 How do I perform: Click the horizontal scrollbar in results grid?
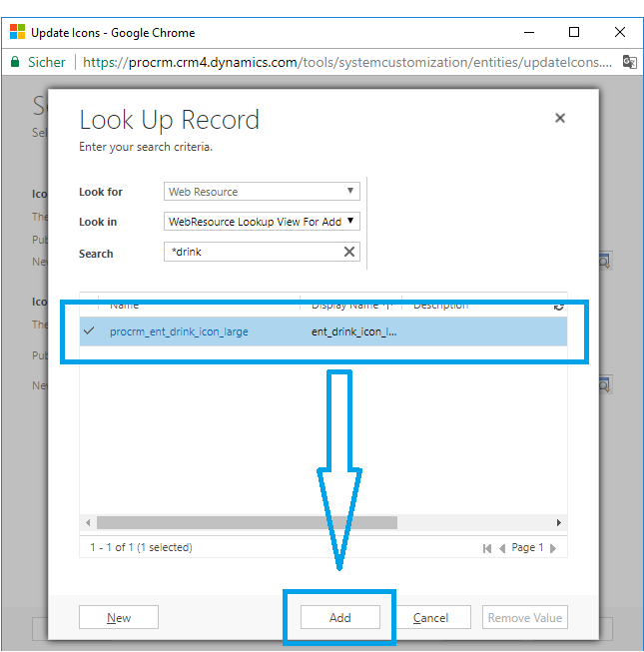[247, 522]
